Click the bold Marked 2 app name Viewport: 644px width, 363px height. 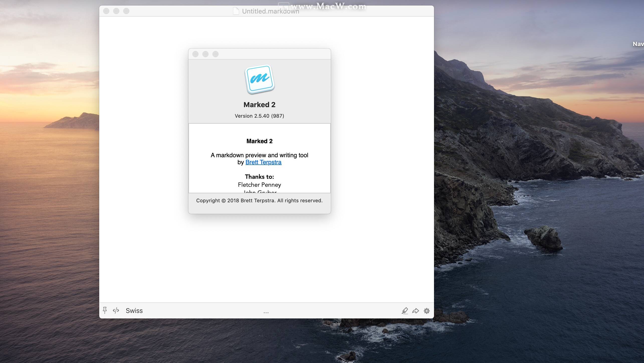pos(259,105)
